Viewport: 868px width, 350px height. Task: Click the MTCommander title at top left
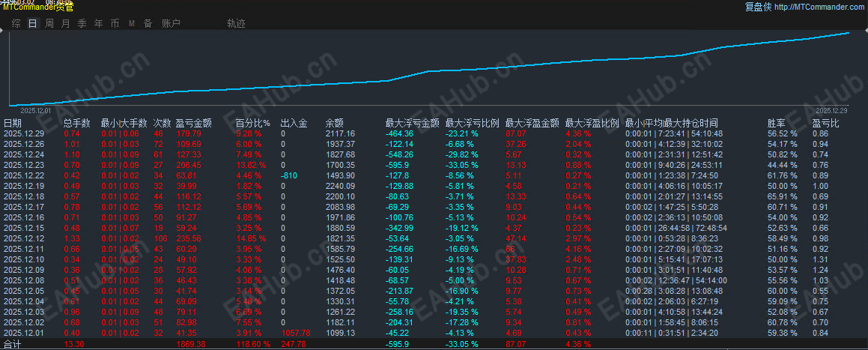point(38,7)
